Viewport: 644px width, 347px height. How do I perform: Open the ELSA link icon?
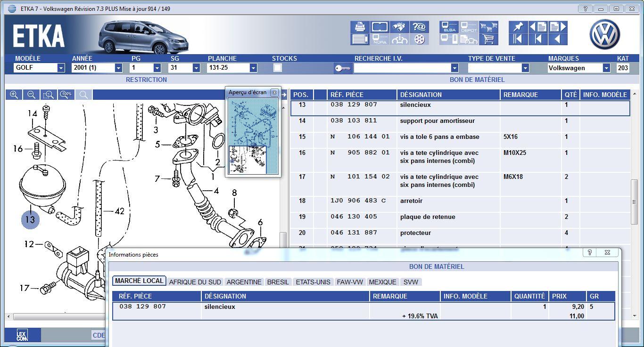coord(449,27)
